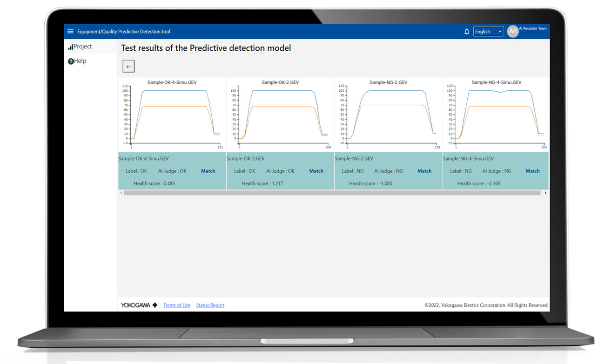Click 'Health score : -2.169'
The height and width of the screenshot is (364, 605).
click(x=479, y=184)
